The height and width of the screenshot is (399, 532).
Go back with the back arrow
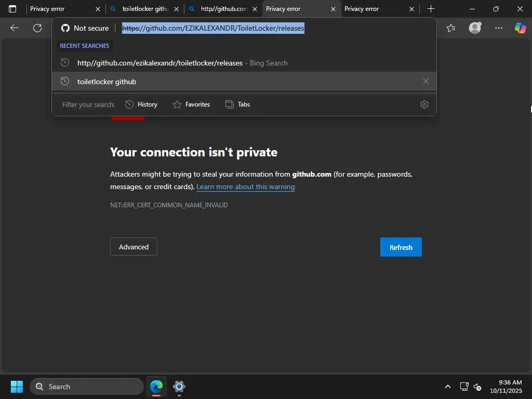coord(14,28)
